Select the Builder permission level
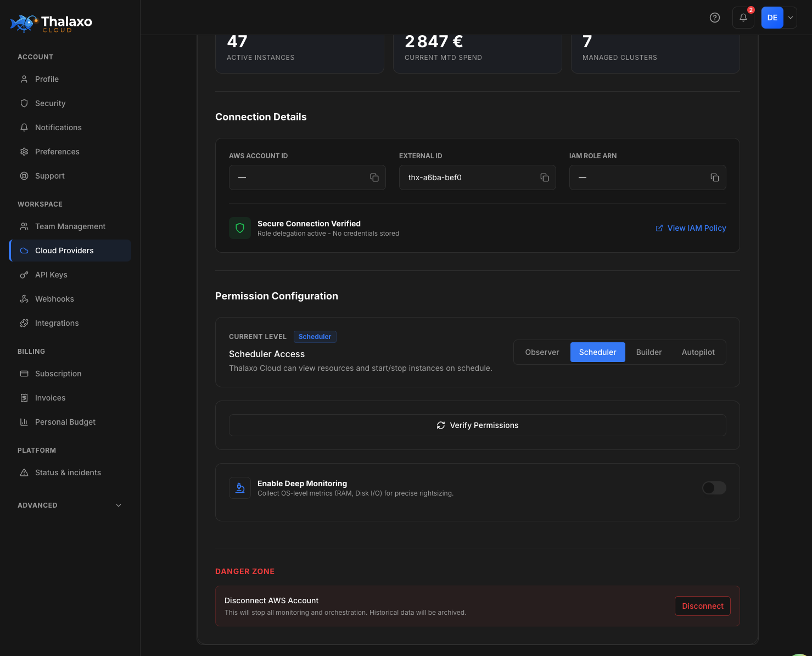This screenshot has width=812, height=656. tap(649, 352)
